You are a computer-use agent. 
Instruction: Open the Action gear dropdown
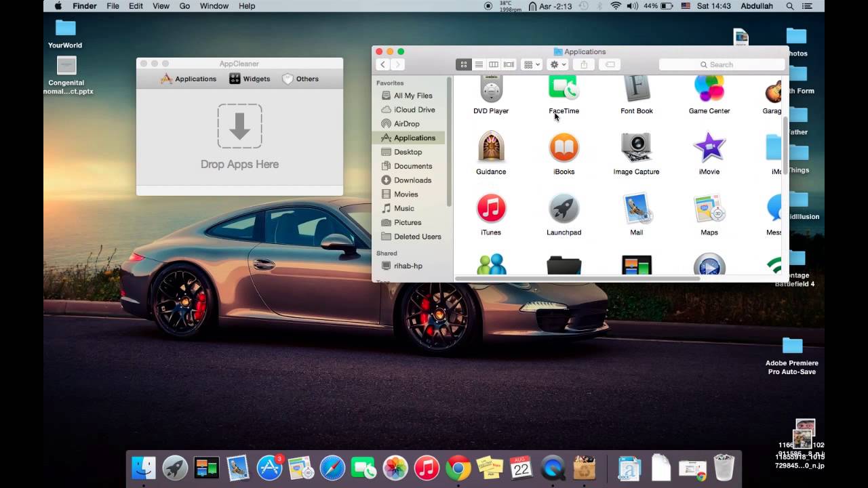pos(558,64)
